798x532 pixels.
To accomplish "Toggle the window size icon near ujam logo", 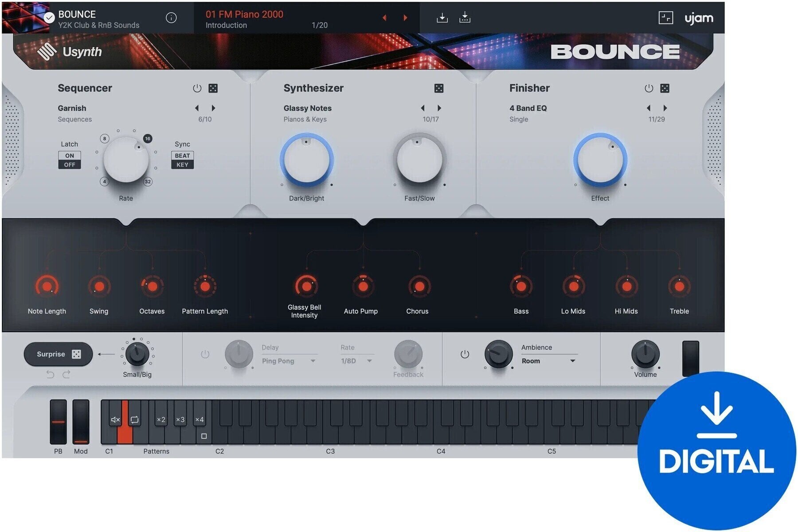I will point(665,18).
